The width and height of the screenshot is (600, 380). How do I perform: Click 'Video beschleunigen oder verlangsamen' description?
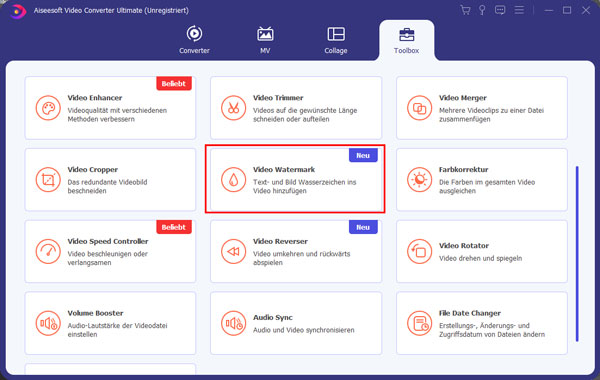tap(108, 258)
